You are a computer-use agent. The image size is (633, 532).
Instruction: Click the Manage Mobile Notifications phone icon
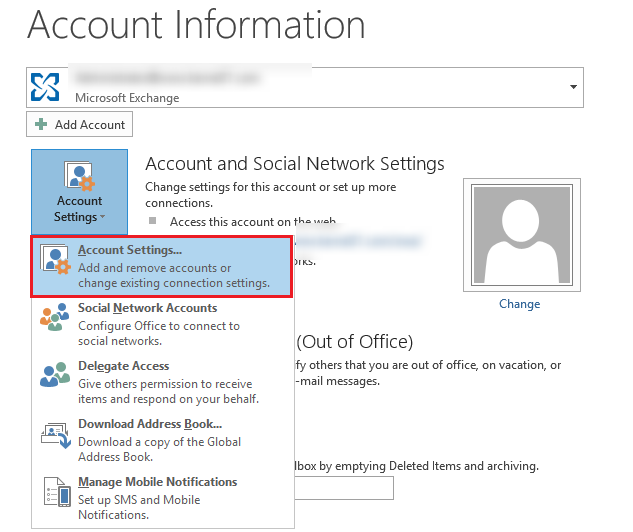click(57, 492)
